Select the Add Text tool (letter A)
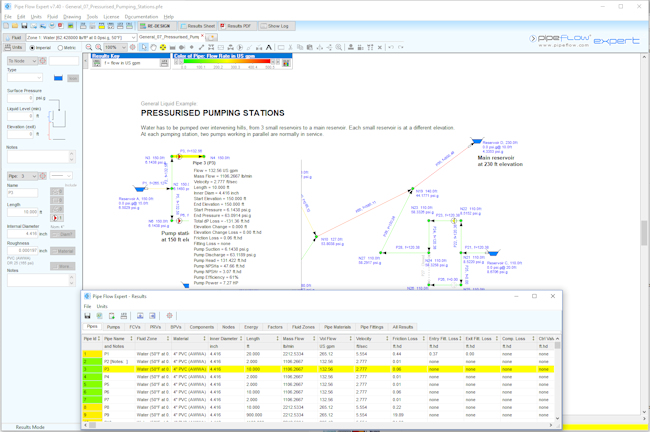Viewport: 650px width, 432px height. (x=269, y=47)
